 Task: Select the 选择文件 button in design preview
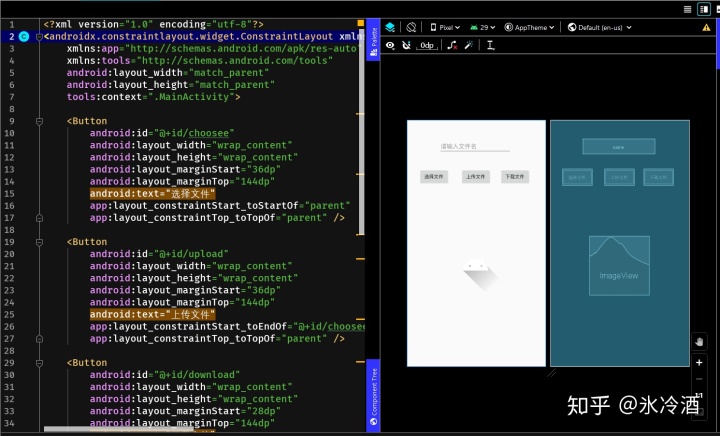pyautogui.click(x=434, y=177)
